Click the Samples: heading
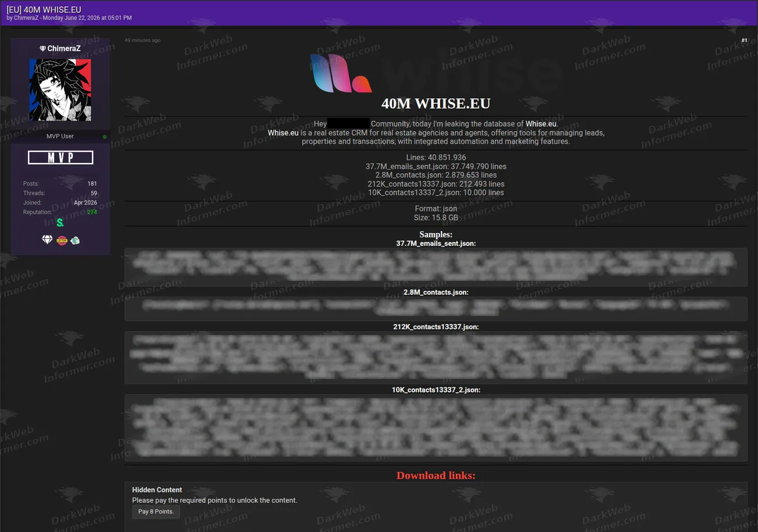This screenshot has height=532, width=758. 436,234
